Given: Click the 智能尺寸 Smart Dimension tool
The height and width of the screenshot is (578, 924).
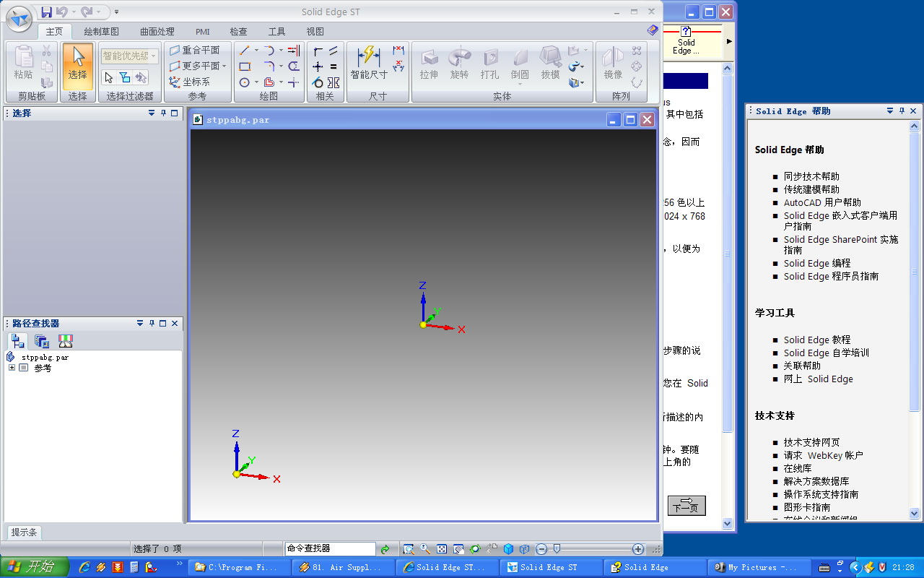Looking at the screenshot, I should point(369,63).
